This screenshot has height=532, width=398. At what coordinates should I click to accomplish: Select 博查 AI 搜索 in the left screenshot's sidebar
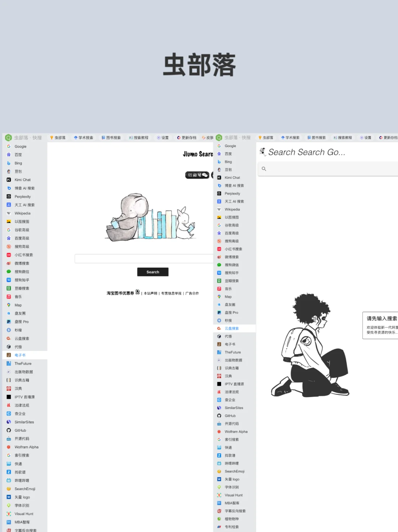(25, 188)
